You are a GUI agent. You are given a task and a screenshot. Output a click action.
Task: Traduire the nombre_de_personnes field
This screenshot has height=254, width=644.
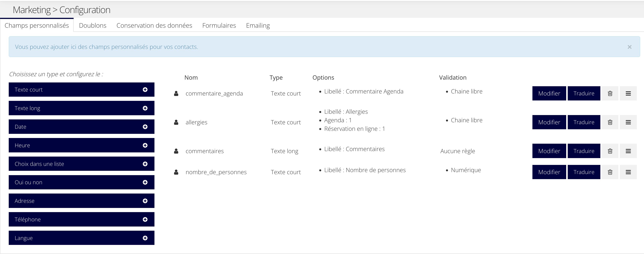point(584,172)
